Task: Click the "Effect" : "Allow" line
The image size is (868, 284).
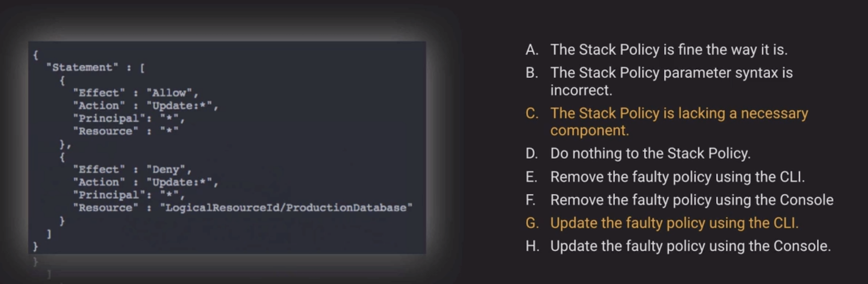Action: pyautogui.click(x=136, y=93)
